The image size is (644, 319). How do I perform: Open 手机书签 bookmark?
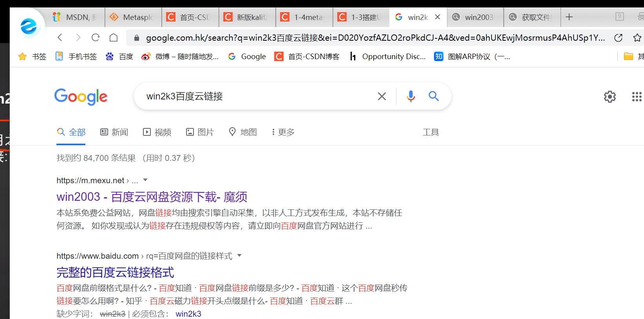pos(76,57)
